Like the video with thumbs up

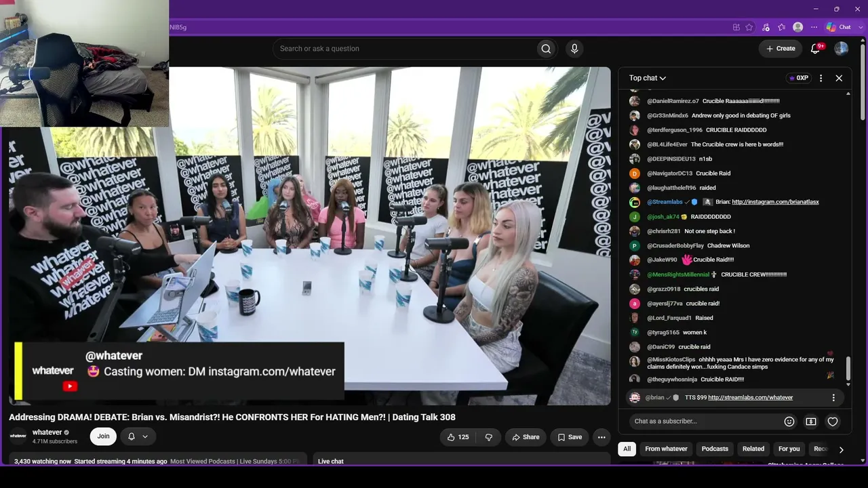[458, 437]
